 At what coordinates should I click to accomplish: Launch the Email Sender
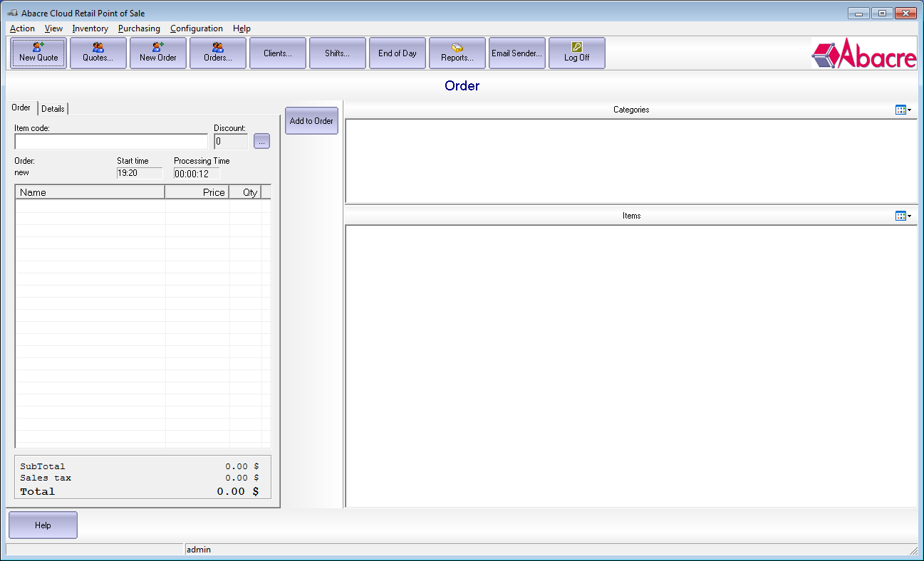click(516, 53)
